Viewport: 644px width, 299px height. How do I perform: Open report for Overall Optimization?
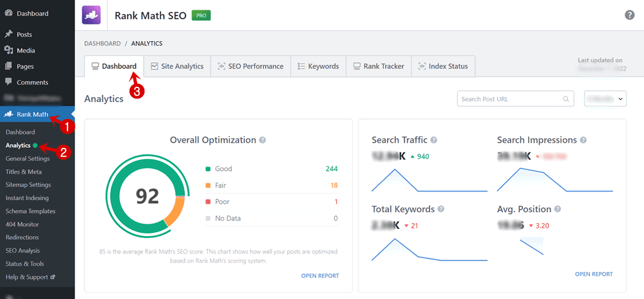(x=320, y=276)
